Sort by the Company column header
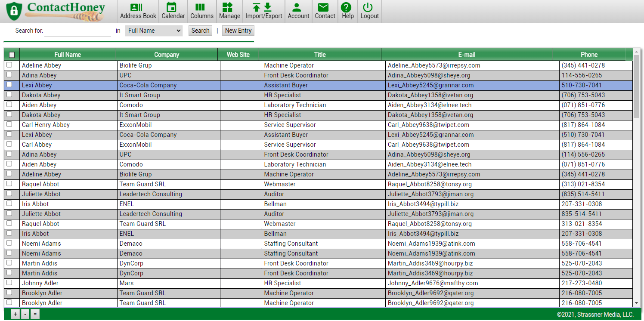Image resolution: width=644 pixels, height=321 pixels. click(167, 55)
